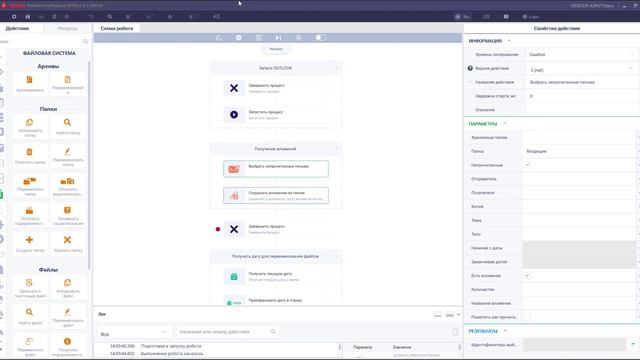Image resolution: width=640 pixels, height=360 pixels.
Task: Click the Файлы category heading
Action: point(48,270)
